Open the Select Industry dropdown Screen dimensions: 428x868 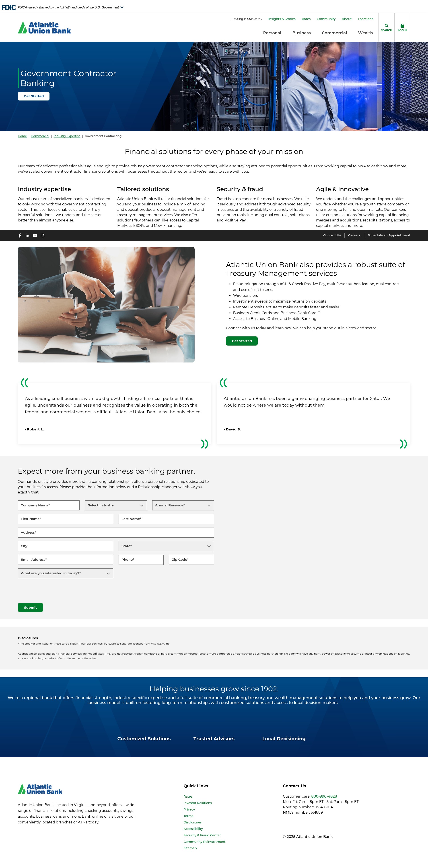pos(116,506)
